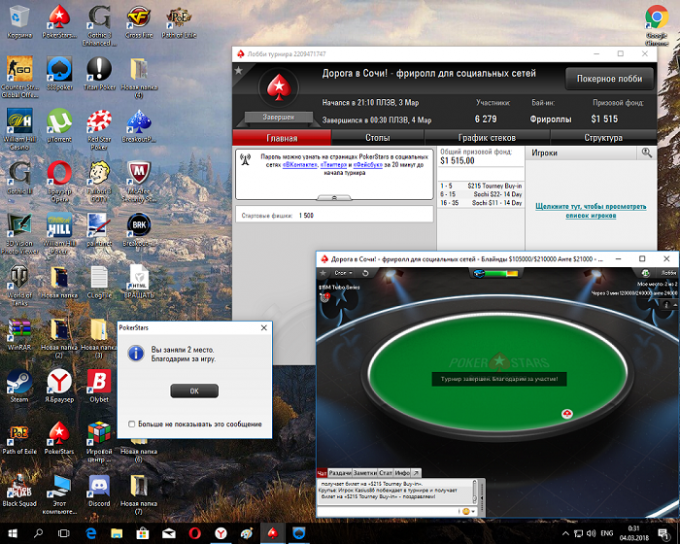Open WinRAR desktop shortcut
Viewport: 680px width, 544px height.
click(x=20, y=334)
